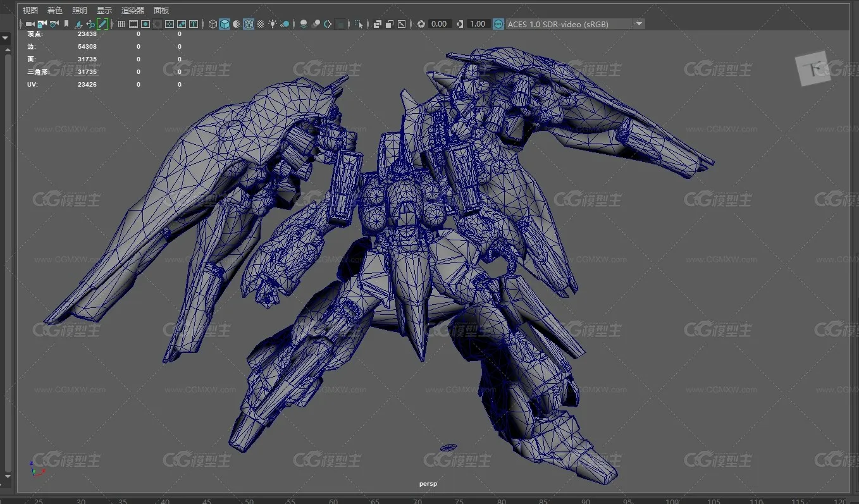Click the UV count 23426
Image resolution: width=859 pixels, height=504 pixels.
point(87,84)
